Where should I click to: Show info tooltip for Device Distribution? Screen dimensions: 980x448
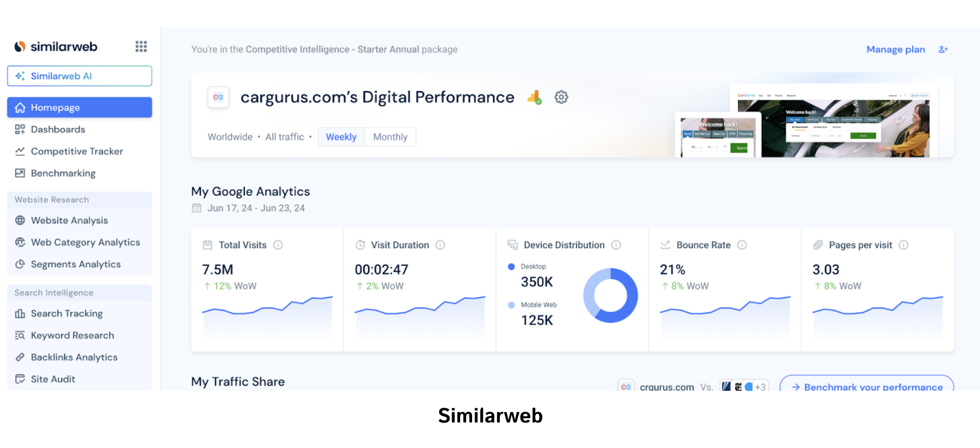pos(616,245)
